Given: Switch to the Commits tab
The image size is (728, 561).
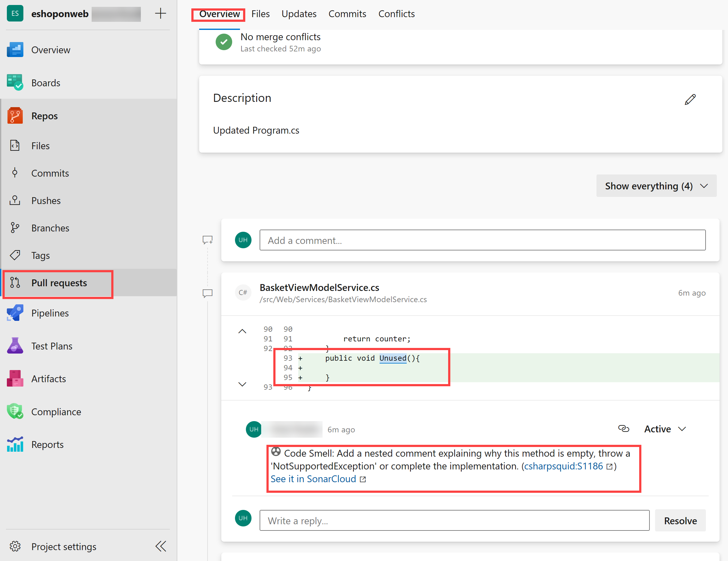Looking at the screenshot, I should coord(347,14).
